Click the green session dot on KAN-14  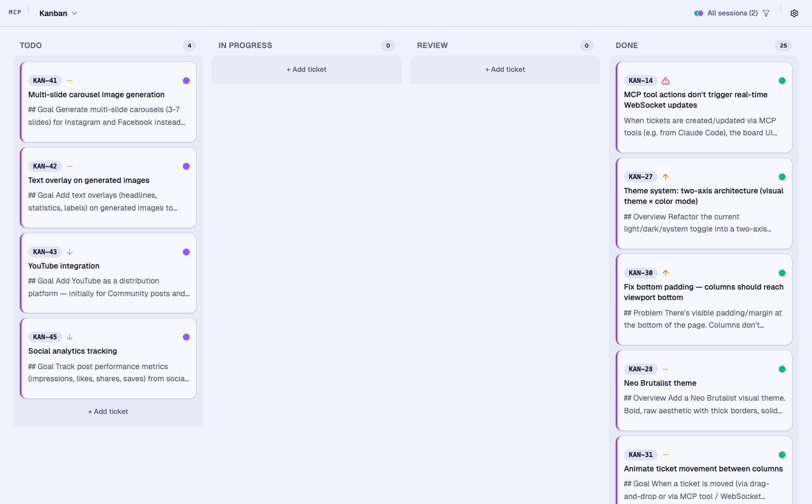pyautogui.click(x=782, y=81)
